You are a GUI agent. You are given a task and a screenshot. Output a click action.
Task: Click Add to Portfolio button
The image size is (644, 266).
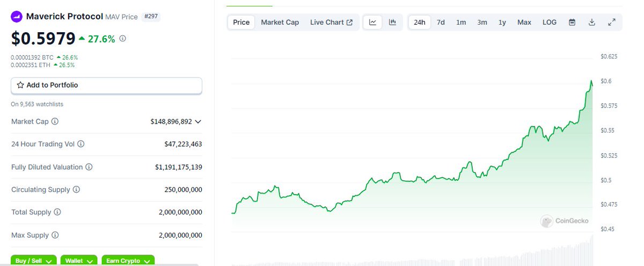click(x=106, y=85)
